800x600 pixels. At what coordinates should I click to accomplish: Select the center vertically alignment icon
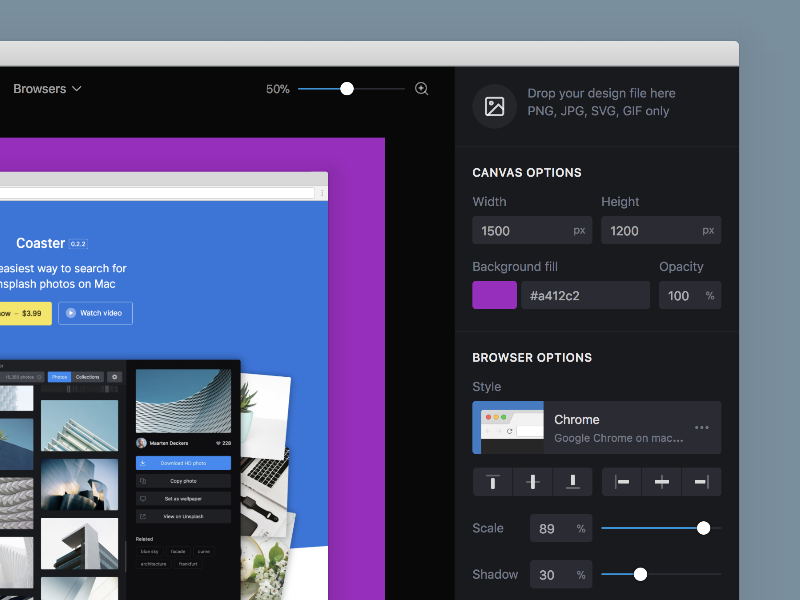[x=532, y=481]
